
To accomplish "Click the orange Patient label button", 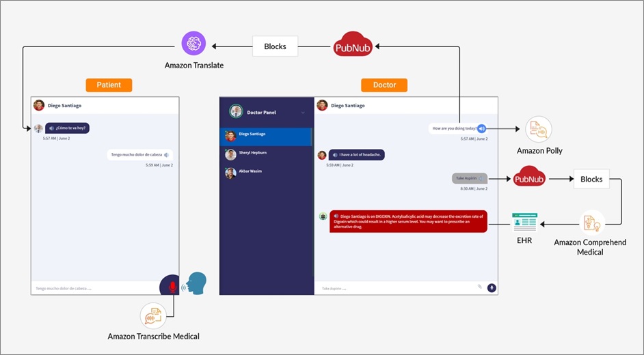I will pyautogui.click(x=109, y=85).
